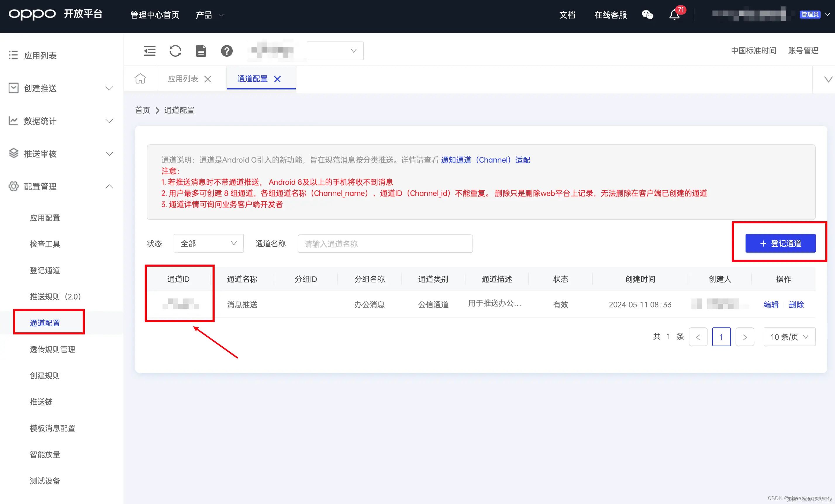Viewport: 835px width, 504px height.
Task: Click the refresh icon in the toolbar
Action: [175, 51]
